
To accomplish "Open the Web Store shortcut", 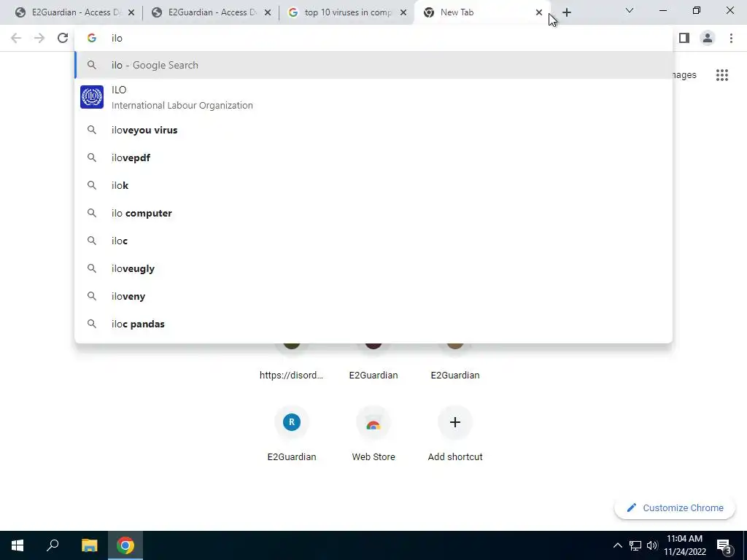I will (x=373, y=433).
